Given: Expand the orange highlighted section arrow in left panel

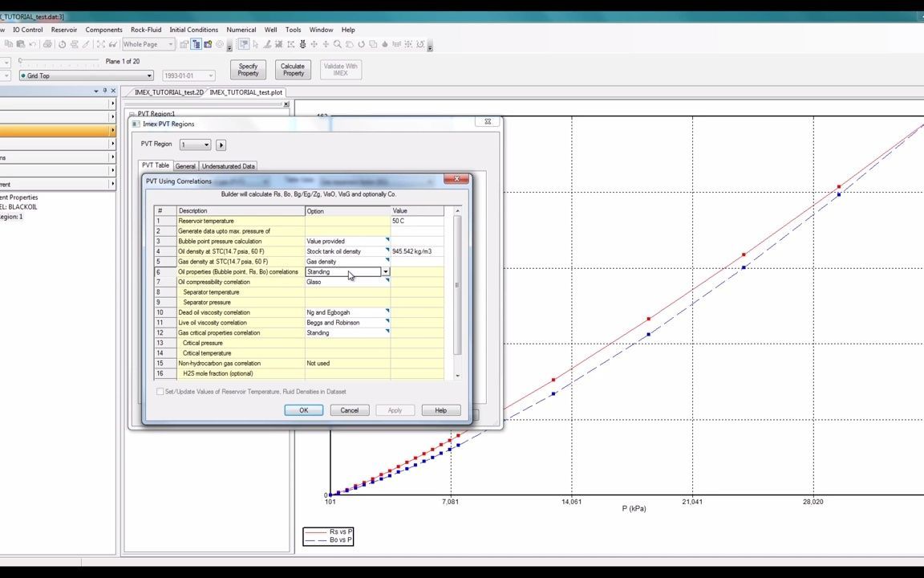Looking at the screenshot, I should (x=112, y=130).
